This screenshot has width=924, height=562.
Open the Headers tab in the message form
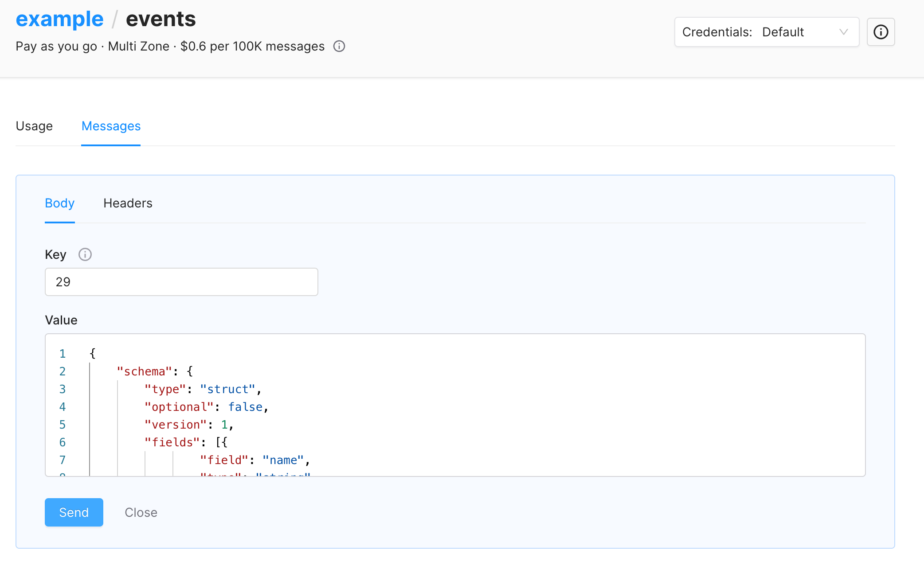coord(128,203)
